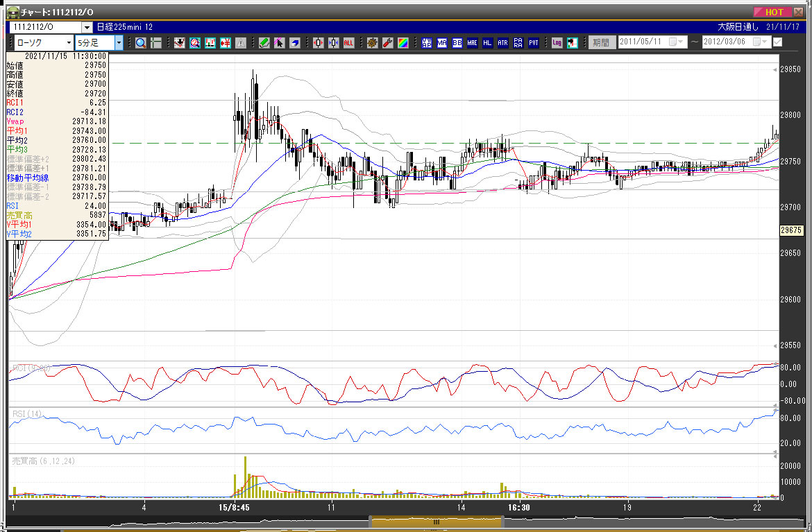Click the 平均2 row in data panel
Viewport: 812px width, 532px height.
click(x=56, y=140)
